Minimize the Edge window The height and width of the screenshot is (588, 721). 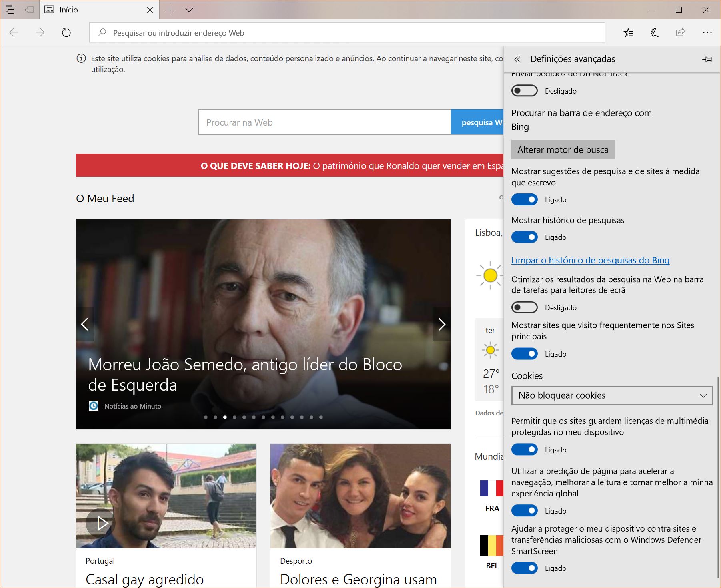[651, 10]
